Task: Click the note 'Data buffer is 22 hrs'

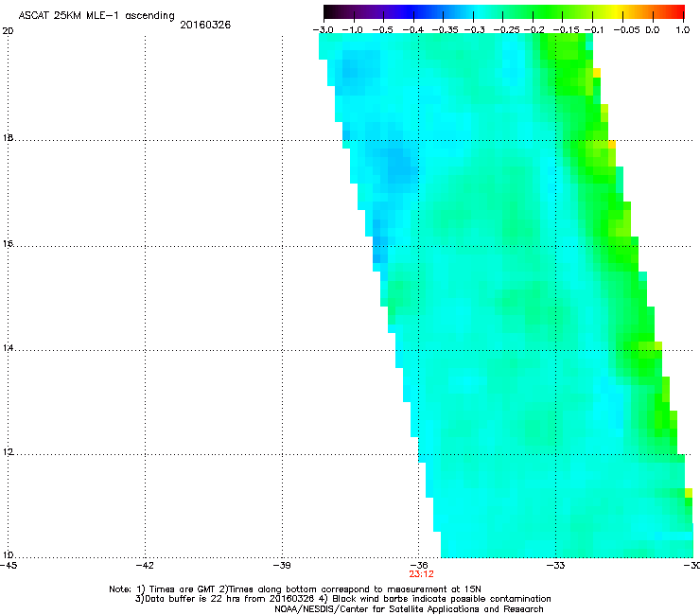Action: 183,599
